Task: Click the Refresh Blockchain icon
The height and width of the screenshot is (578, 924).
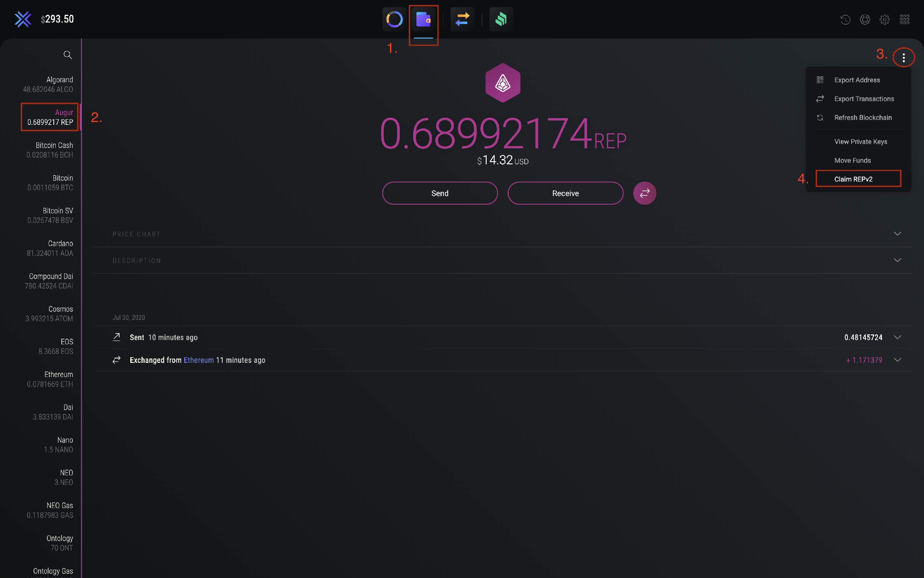Action: (820, 117)
